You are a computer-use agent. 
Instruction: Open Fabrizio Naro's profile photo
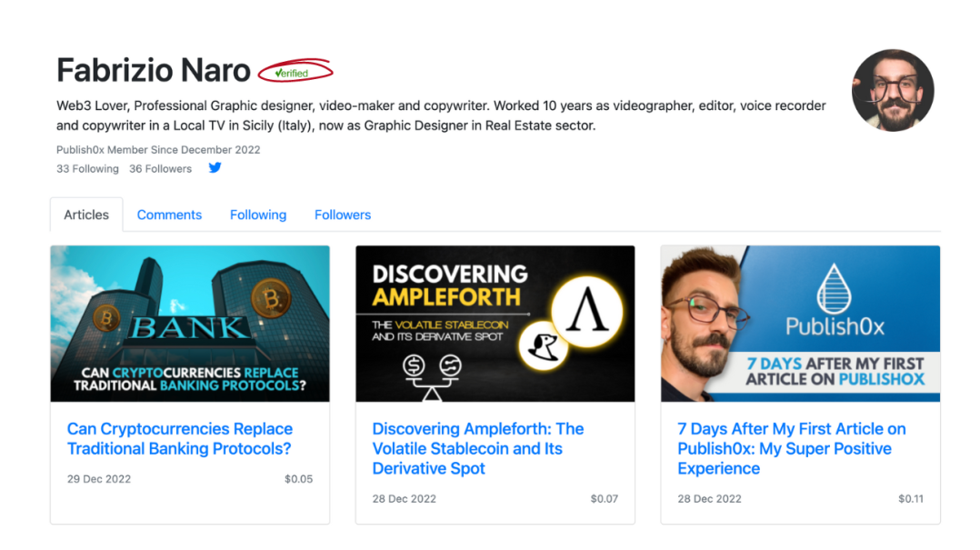(893, 90)
